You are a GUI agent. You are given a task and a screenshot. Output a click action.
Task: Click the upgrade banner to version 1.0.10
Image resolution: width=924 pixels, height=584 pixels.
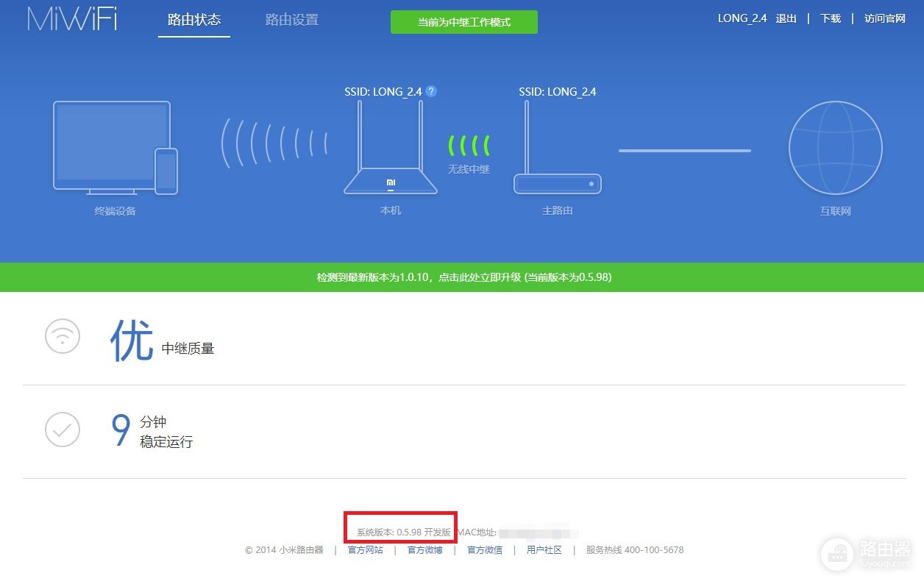[462, 277]
